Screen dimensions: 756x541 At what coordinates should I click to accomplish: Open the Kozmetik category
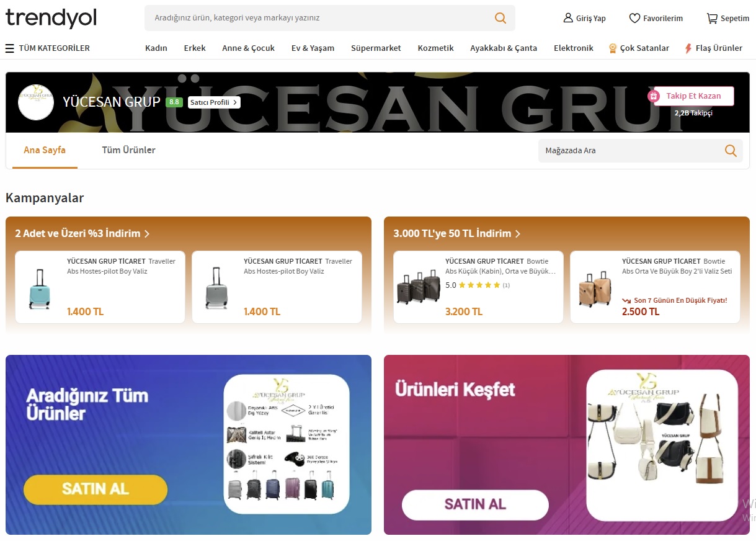pos(436,48)
